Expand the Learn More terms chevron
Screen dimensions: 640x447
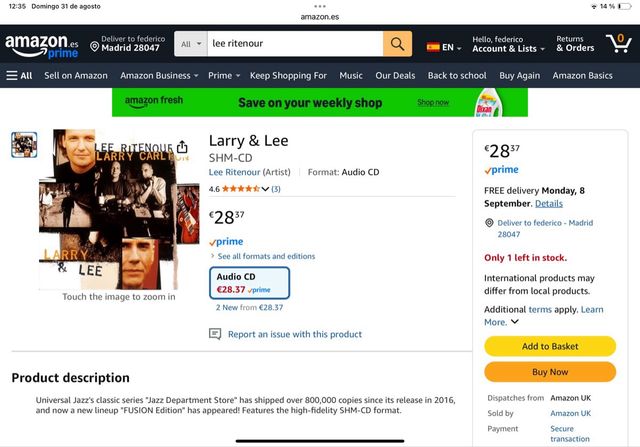tap(515, 322)
